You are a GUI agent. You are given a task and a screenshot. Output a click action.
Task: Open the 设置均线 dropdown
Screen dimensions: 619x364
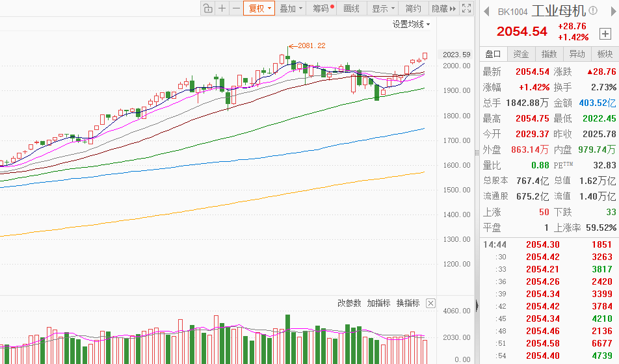coord(412,24)
